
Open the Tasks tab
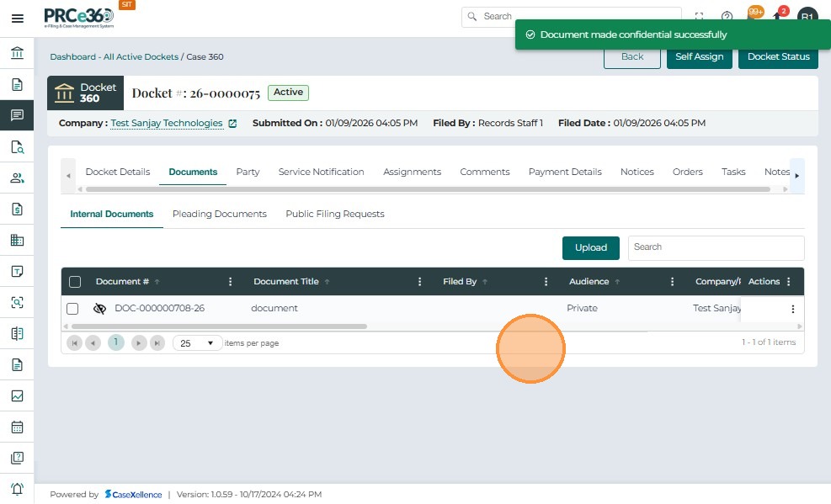point(733,172)
